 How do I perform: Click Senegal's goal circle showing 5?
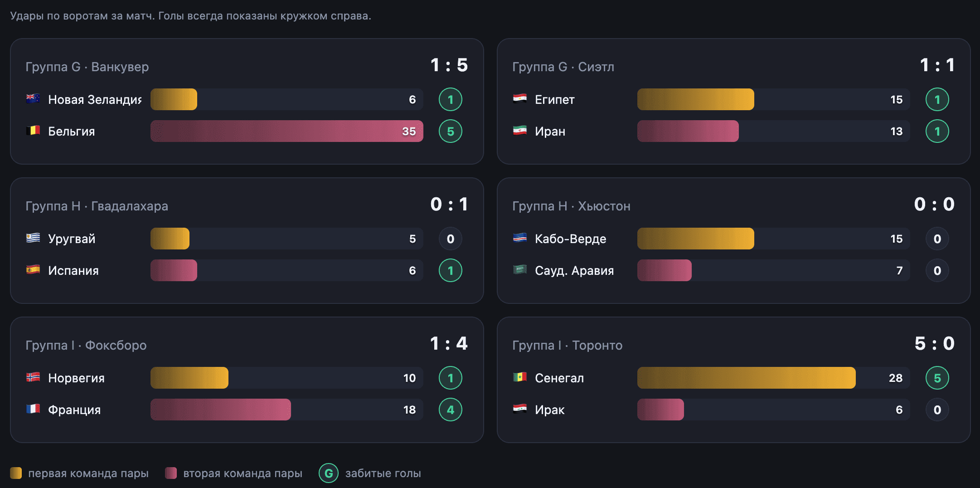point(937,378)
